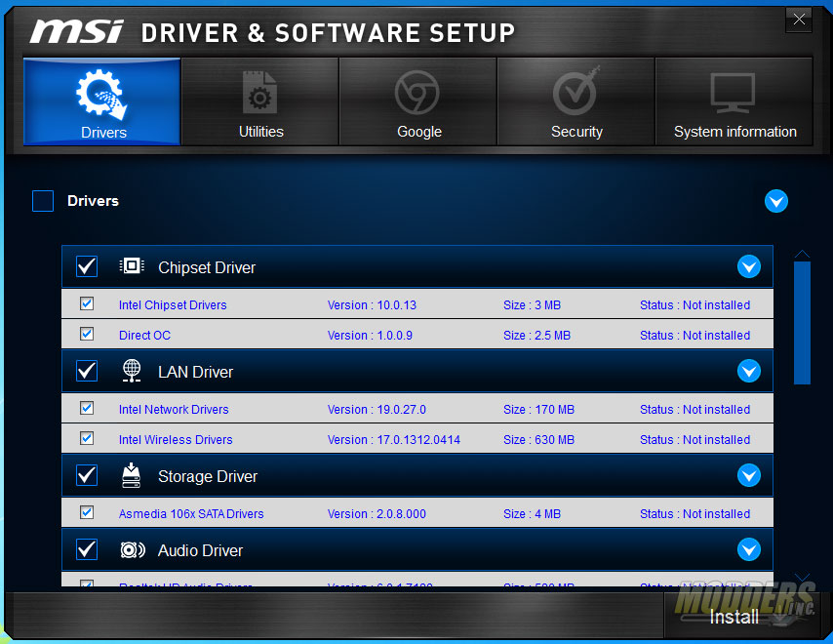Click Intel Network Drivers Not installed status
Image resolution: width=833 pixels, height=644 pixels.
click(x=694, y=410)
